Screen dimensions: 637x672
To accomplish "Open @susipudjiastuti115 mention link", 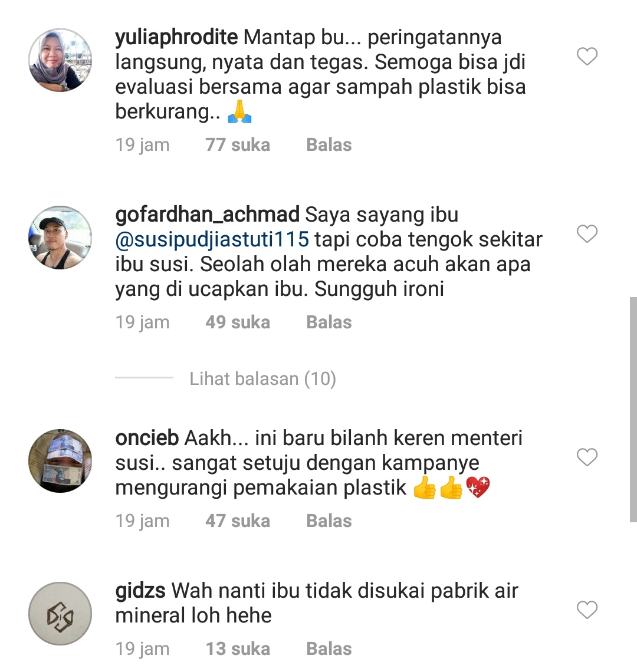I will click(212, 239).
